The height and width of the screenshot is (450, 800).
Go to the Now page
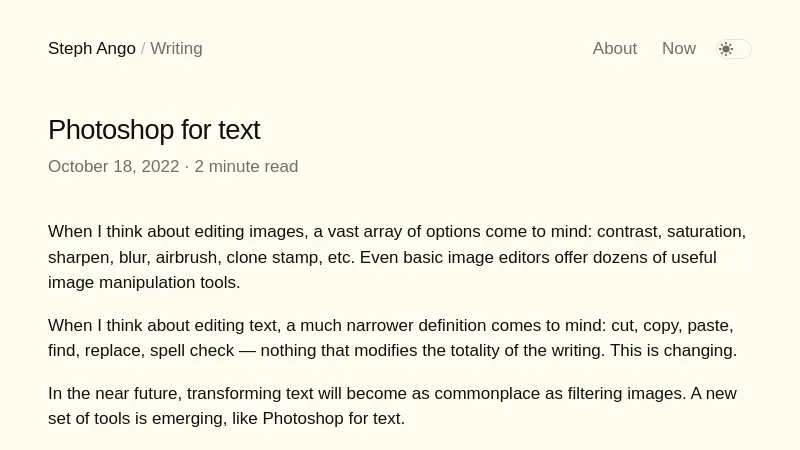tap(678, 48)
